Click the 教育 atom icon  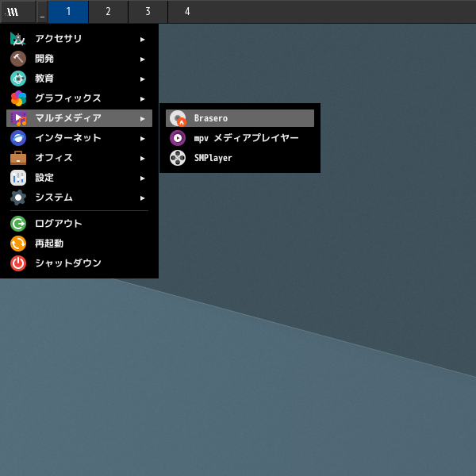(x=18, y=79)
